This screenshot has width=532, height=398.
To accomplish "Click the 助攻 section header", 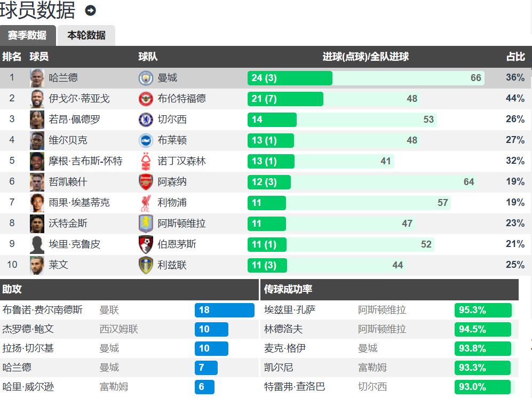I will (x=12, y=290).
